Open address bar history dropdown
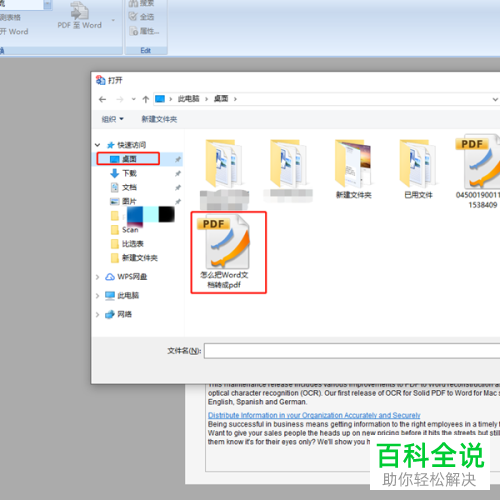This screenshot has height=500, width=500. tap(495, 99)
